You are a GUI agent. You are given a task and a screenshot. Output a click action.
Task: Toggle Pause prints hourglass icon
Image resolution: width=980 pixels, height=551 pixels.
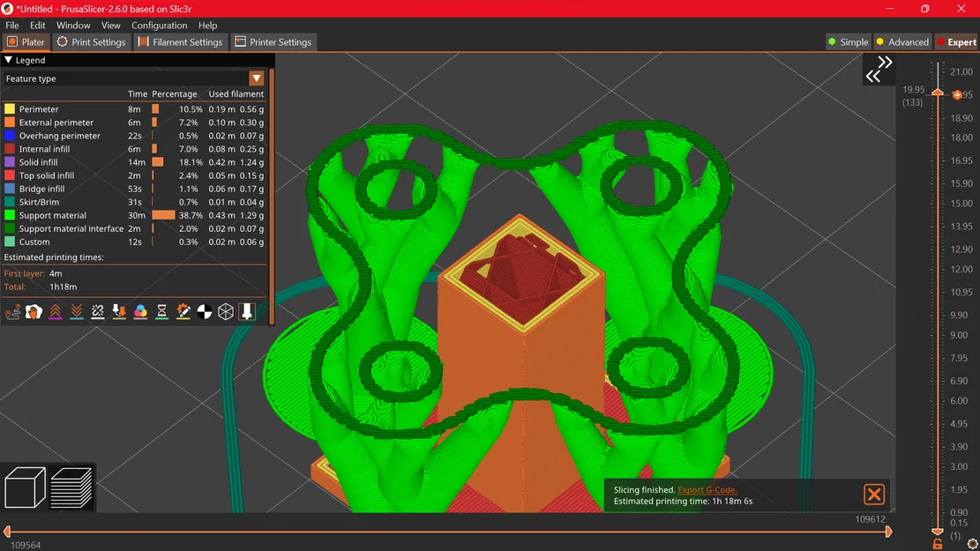coord(162,312)
